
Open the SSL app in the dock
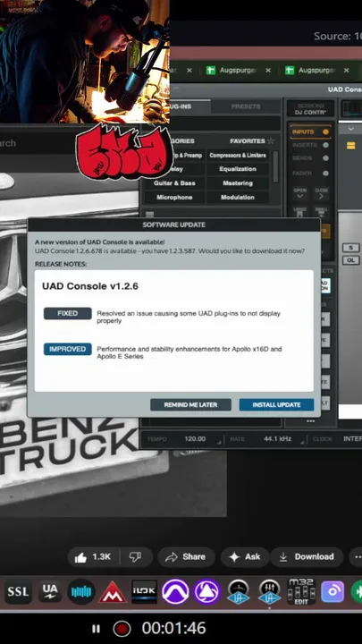(x=18, y=592)
